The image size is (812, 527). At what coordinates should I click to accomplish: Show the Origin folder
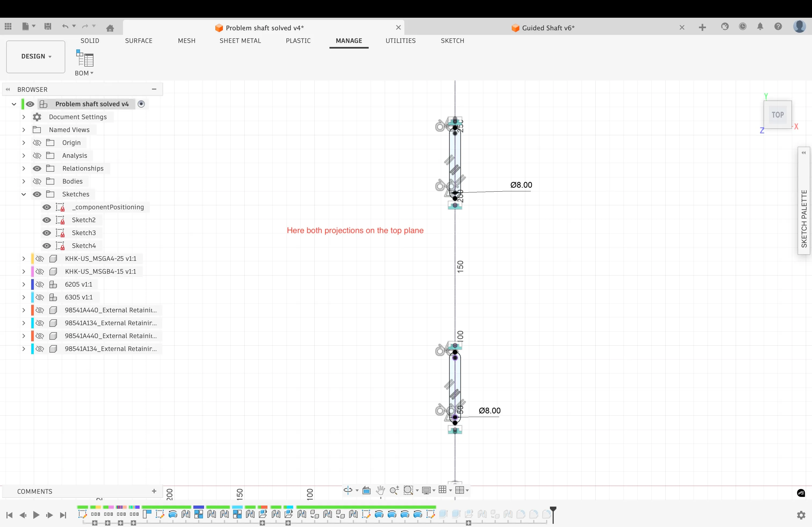(x=37, y=142)
